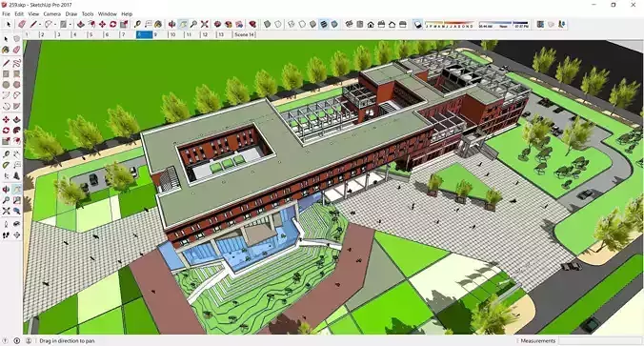This screenshot has width=644, height=346.
Task: Toggle the Show/Hide Shadows button
Action: (417, 24)
